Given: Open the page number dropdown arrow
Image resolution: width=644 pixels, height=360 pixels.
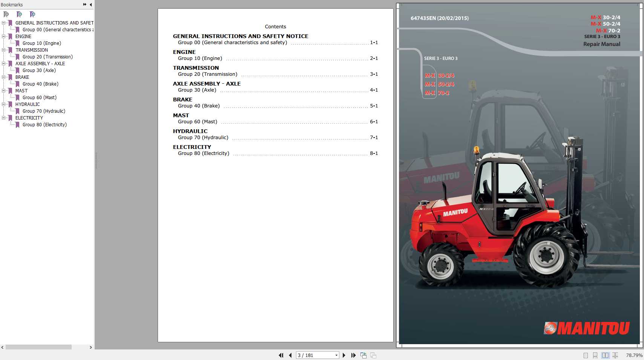Looking at the screenshot, I should tap(336, 355).
